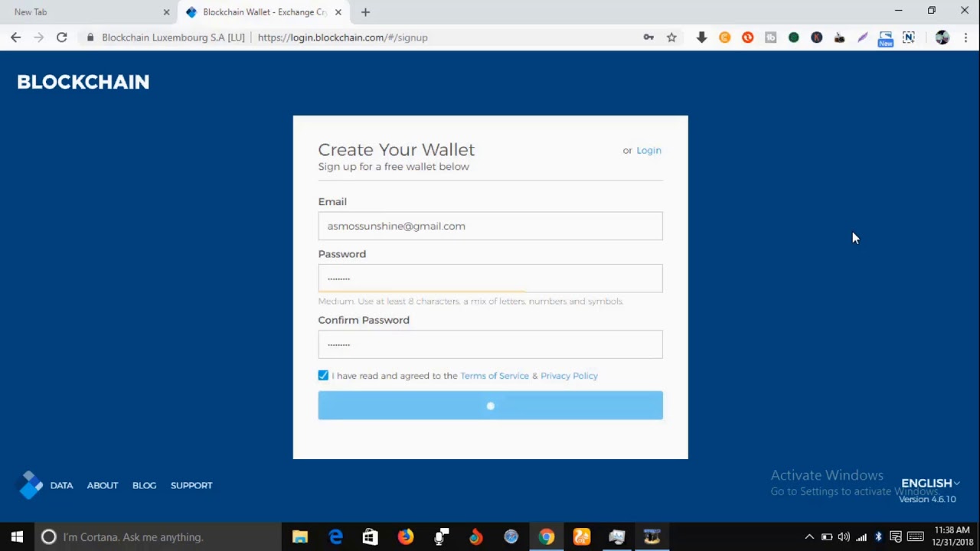Screen dimensions: 980x551
Task: Click the BLOCKCHAIN logo in header
Action: click(x=83, y=82)
